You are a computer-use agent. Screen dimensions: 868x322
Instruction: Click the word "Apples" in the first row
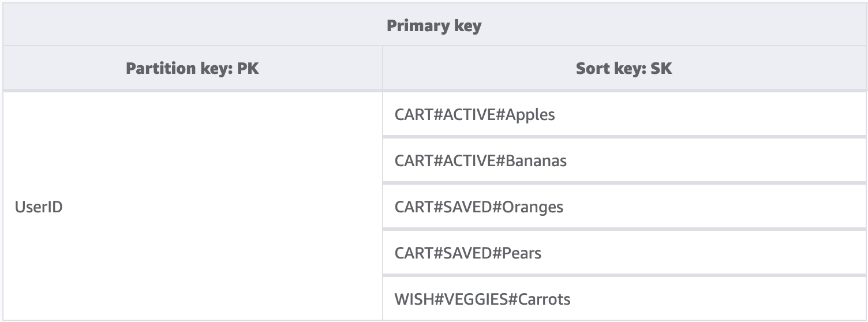[x=530, y=114]
